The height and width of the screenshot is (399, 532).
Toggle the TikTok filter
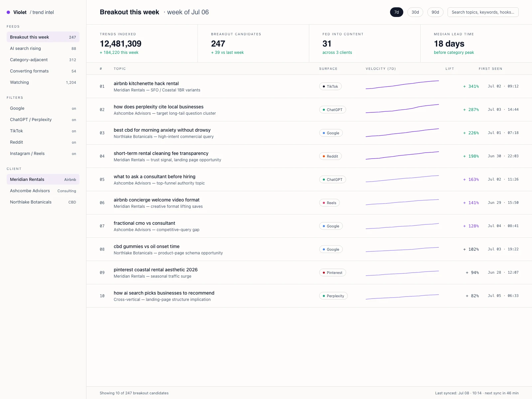pyautogui.click(x=43, y=131)
